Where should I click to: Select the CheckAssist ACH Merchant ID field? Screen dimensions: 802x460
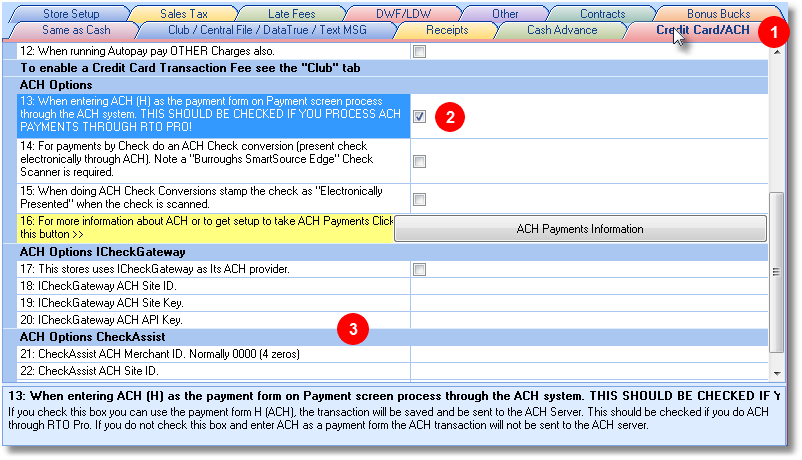(588, 354)
